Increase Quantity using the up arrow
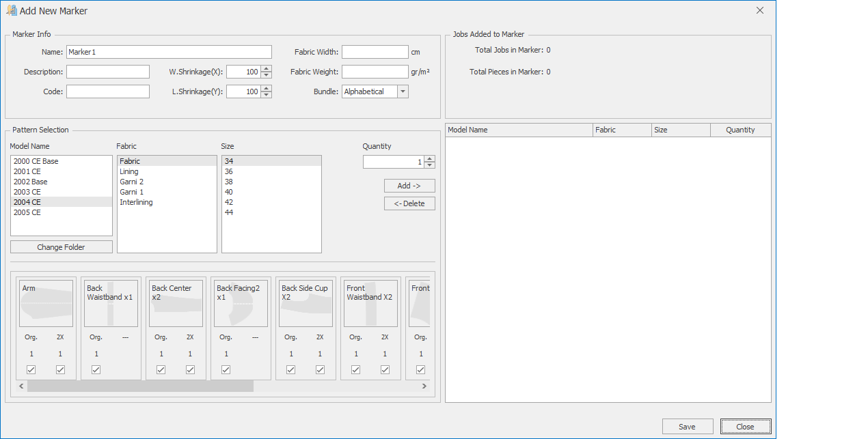 click(429, 158)
